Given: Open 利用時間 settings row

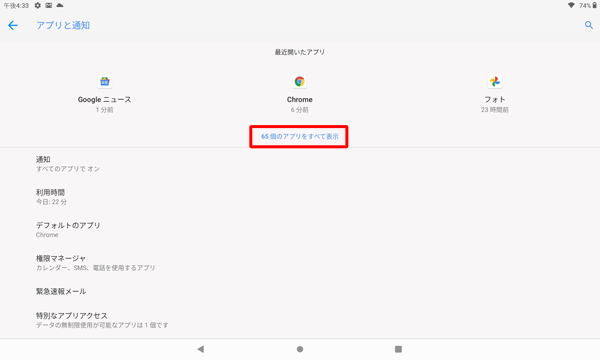Looking at the screenshot, I should pos(300,197).
